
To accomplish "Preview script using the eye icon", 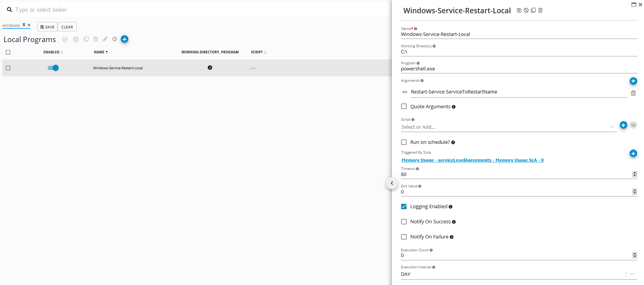I will [x=633, y=125].
